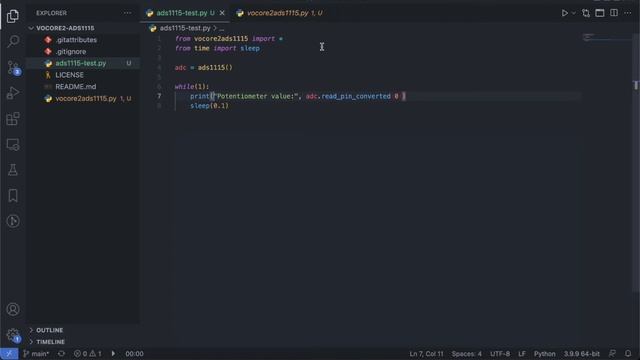This screenshot has width=640, height=360.
Task: Click the 00:00 timer display
Action: pos(134,354)
